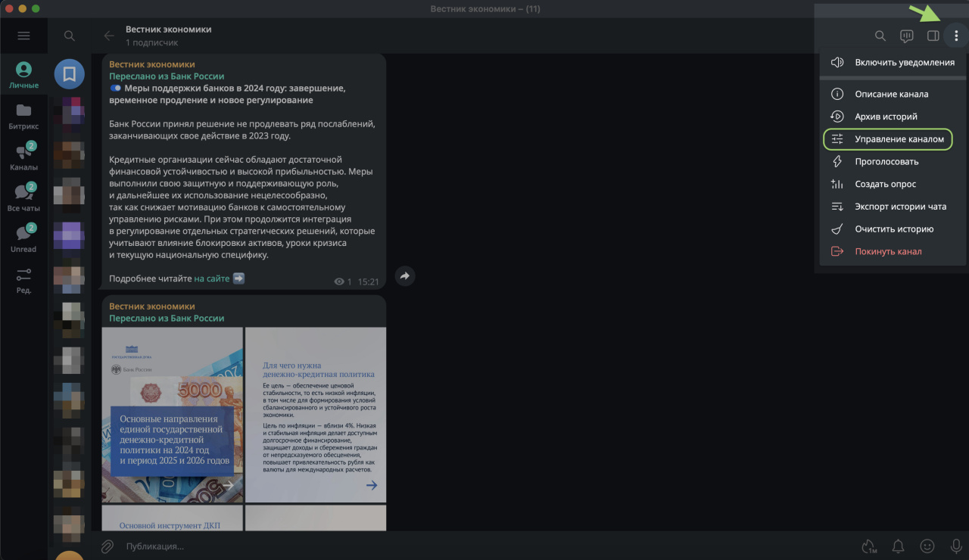Click Покинуть канал in menu

tap(893, 251)
